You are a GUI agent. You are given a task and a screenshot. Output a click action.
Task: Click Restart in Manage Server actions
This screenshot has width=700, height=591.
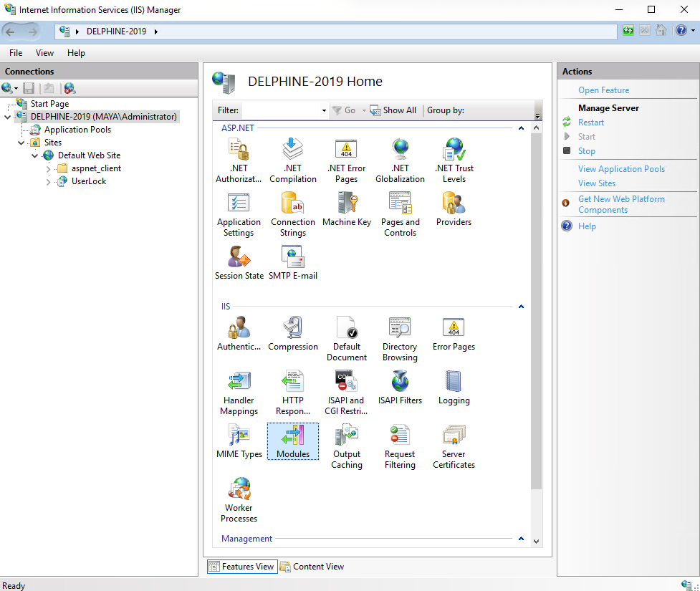pyautogui.click(x=591, y=122)
